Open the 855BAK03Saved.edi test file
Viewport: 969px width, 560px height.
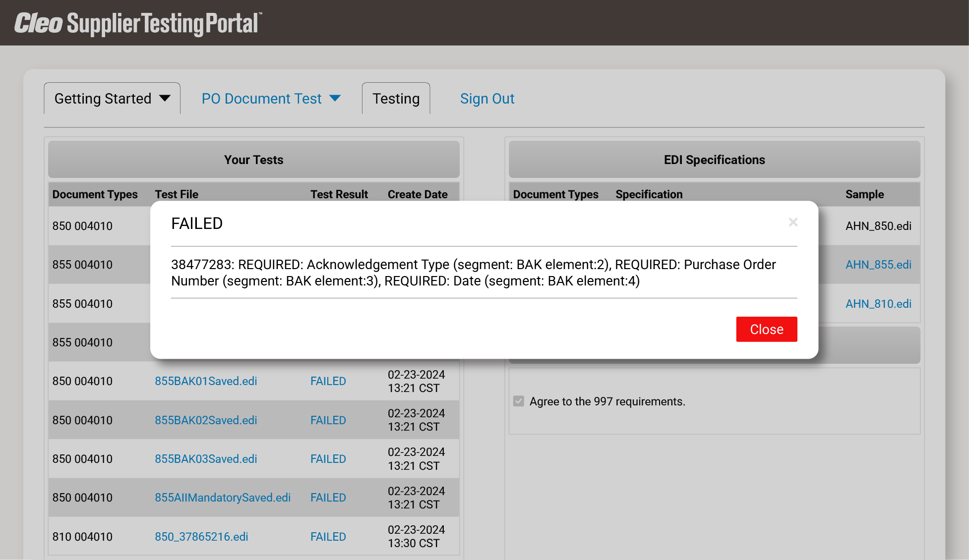pyautogui.click(x=205, y=458)
